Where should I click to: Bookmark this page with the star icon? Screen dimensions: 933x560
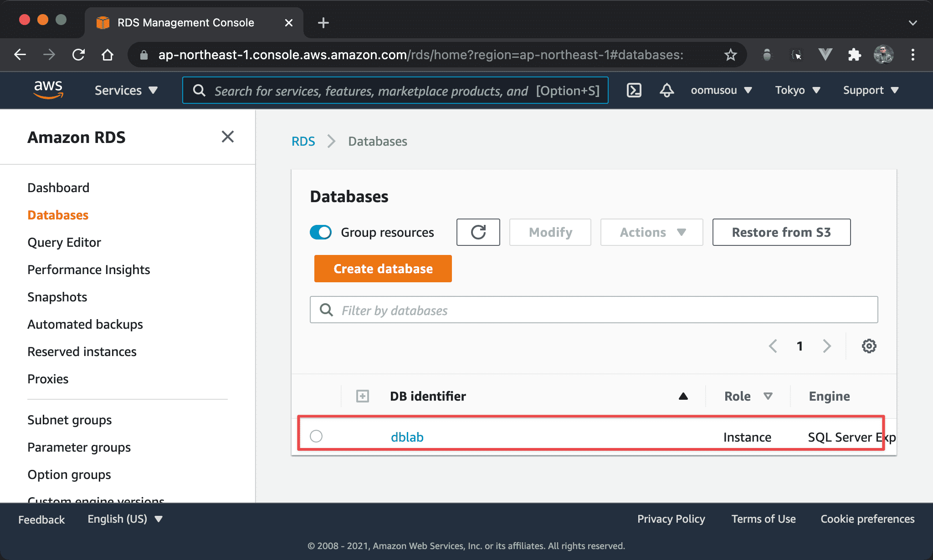[x=731, y=55]
